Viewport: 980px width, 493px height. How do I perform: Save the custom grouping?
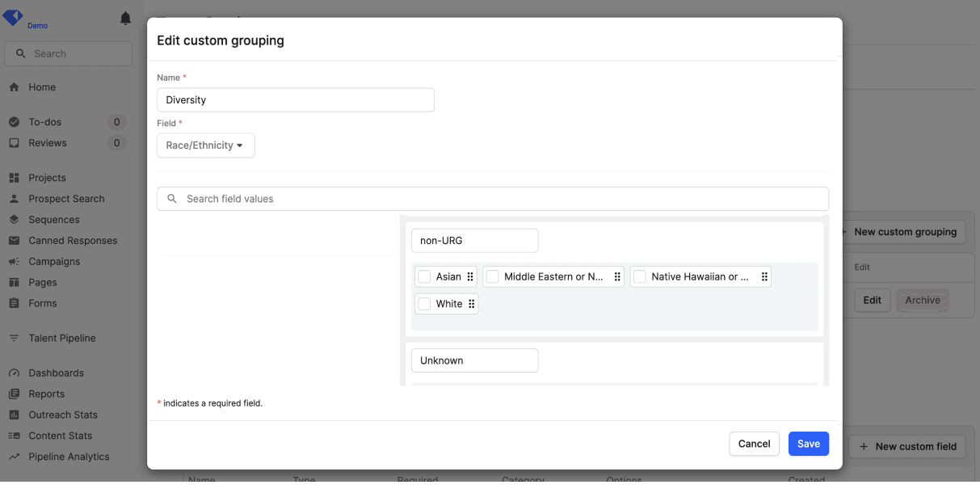click(x=808, y=444)
